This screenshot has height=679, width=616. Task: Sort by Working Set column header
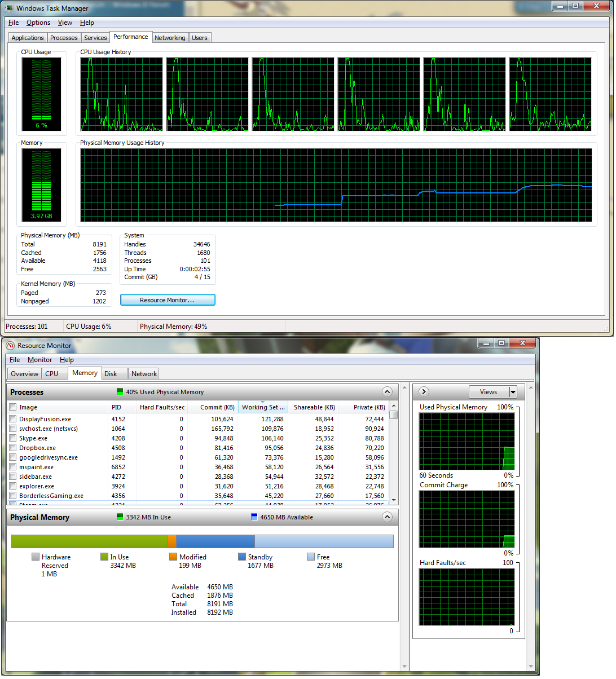(x=263, y=407)
